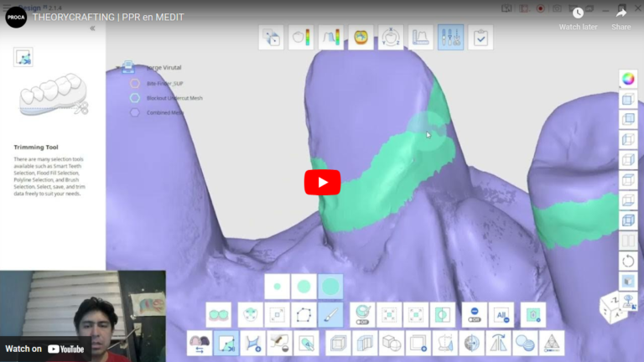Open the arch deviation display tool
644x362 pixels.
pyautogui.click(x=331, y=38)
